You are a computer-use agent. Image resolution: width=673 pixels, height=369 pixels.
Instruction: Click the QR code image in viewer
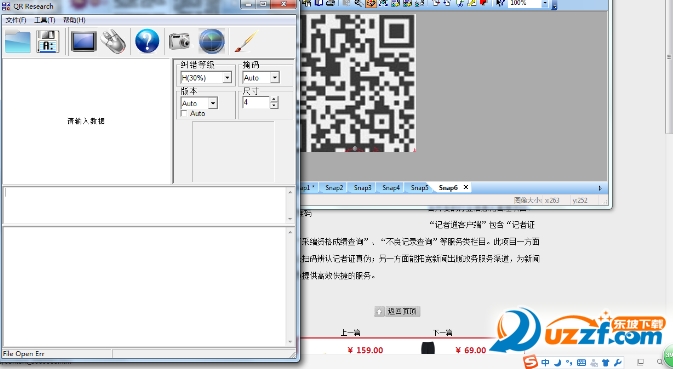[358, 83]
